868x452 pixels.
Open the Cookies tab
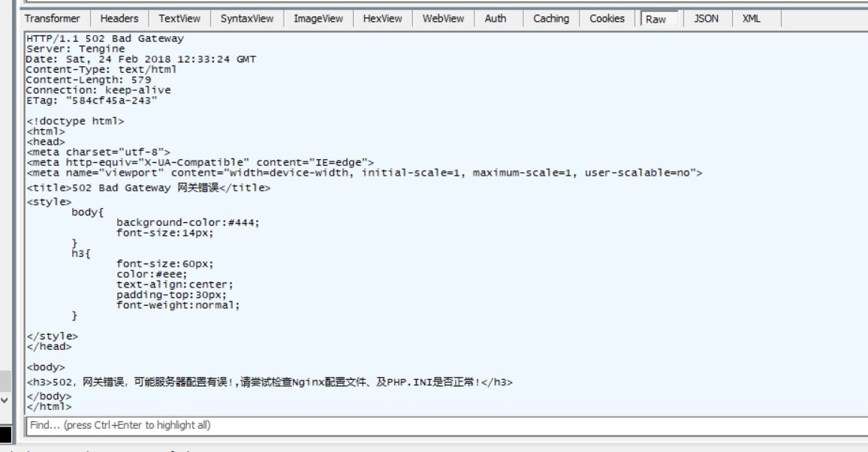[607, 19]
